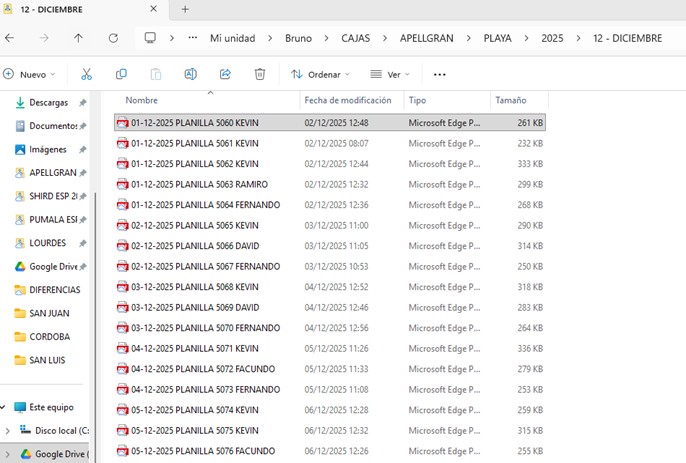Click the Copy icon in toolbar
The height and width of the screenshot is (463, 686).
tap(121, 74)
